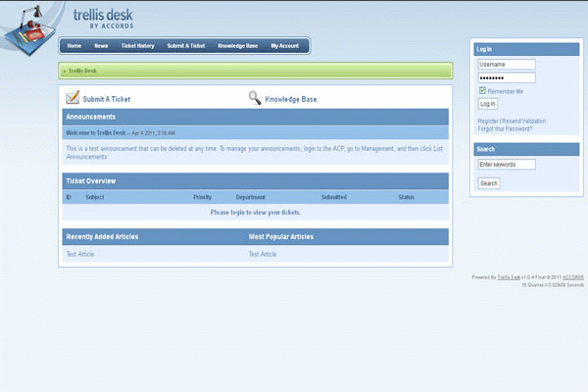Click Forgot Your Password link

tap(505, 129)
